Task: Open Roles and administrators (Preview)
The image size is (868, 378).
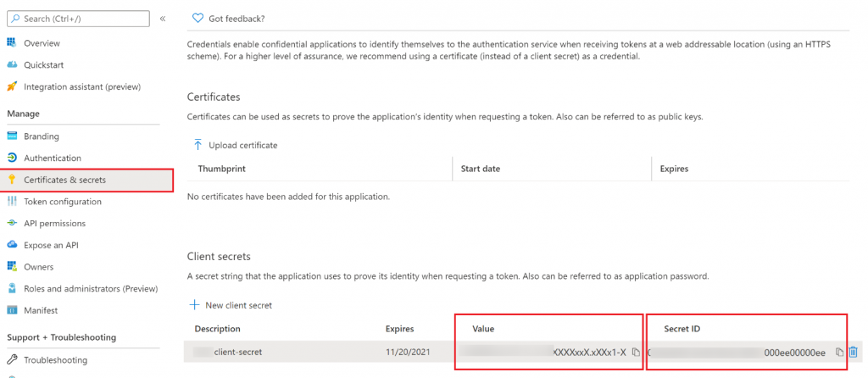Action: tap(91, 288)
